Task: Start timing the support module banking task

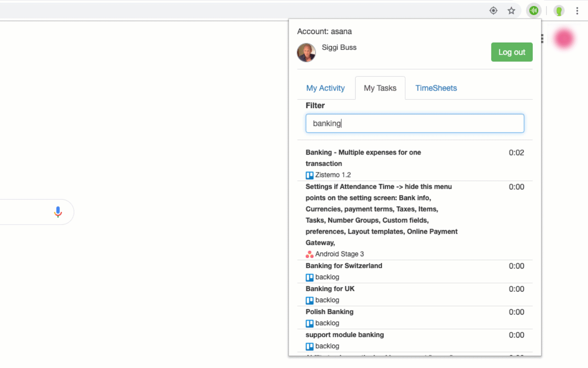Action: (x=516, y=335)
